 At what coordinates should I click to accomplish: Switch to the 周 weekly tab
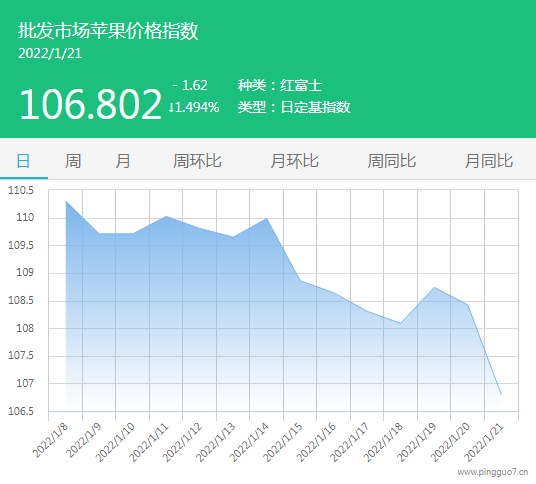point(73,161)
